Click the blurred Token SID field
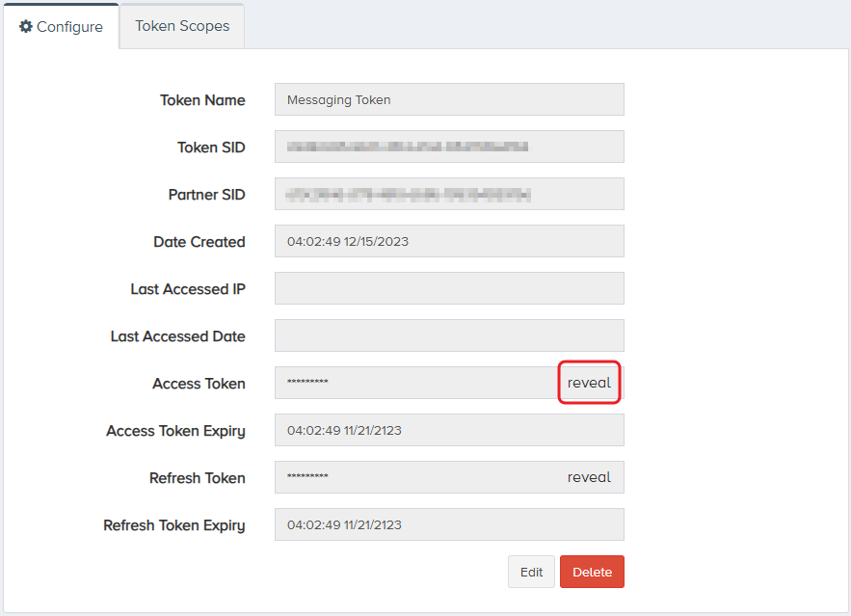The height and width of the screenshot is (616, 851). 449,147
